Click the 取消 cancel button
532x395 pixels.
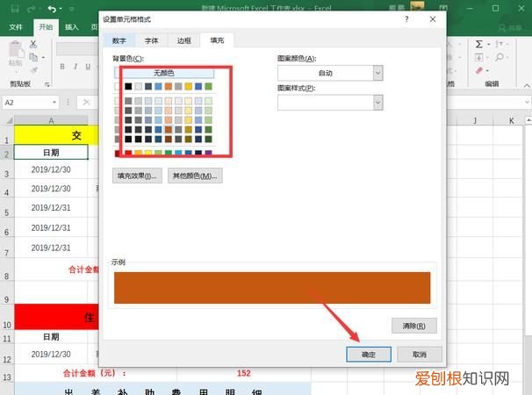click(x=420, y=355)
